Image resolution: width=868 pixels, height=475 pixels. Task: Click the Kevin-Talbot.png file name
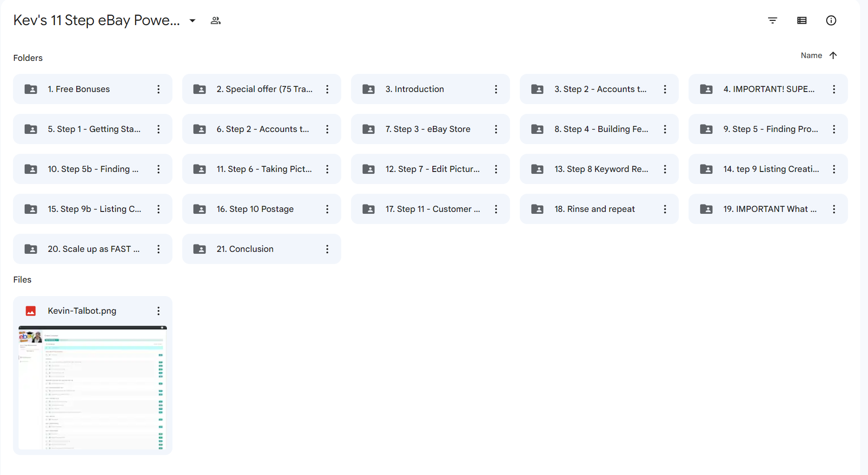click(x=82, y=311)
